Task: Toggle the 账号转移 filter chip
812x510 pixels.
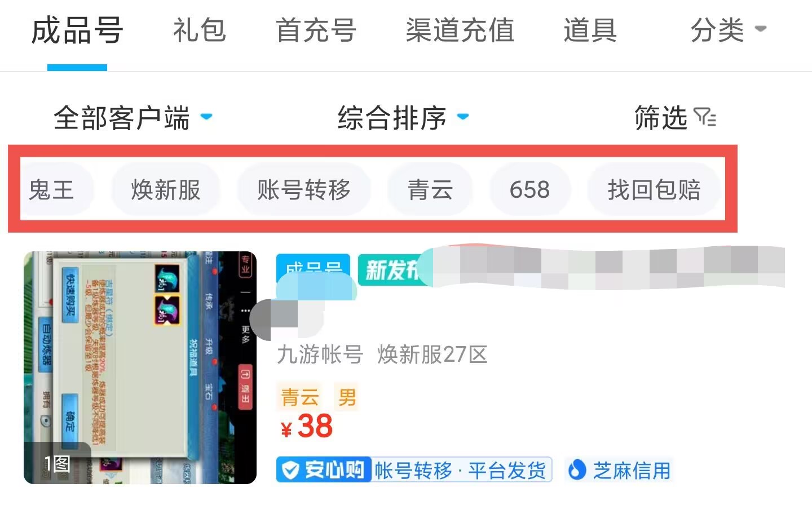Action: point(304,189)
